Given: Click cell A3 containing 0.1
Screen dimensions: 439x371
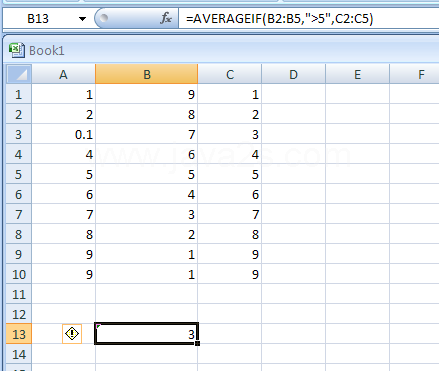Looking at the screenshot, I should click(63, 134).
